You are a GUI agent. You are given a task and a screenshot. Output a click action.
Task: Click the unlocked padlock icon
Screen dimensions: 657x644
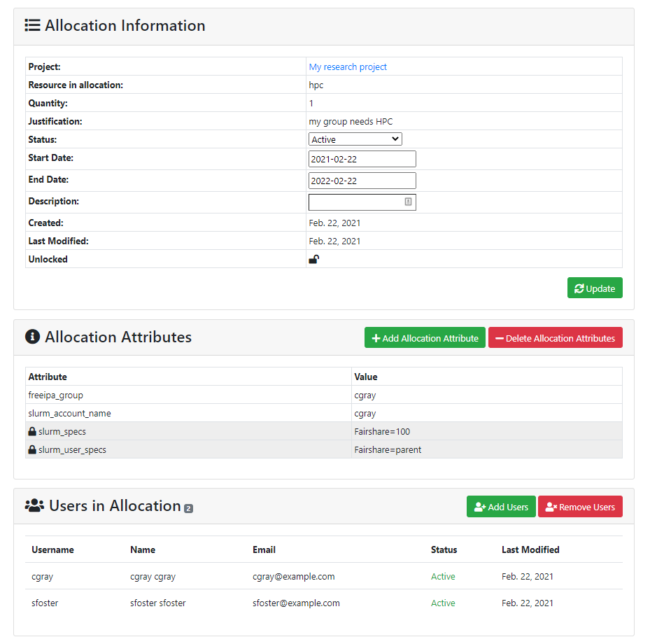tap(314, 259)
